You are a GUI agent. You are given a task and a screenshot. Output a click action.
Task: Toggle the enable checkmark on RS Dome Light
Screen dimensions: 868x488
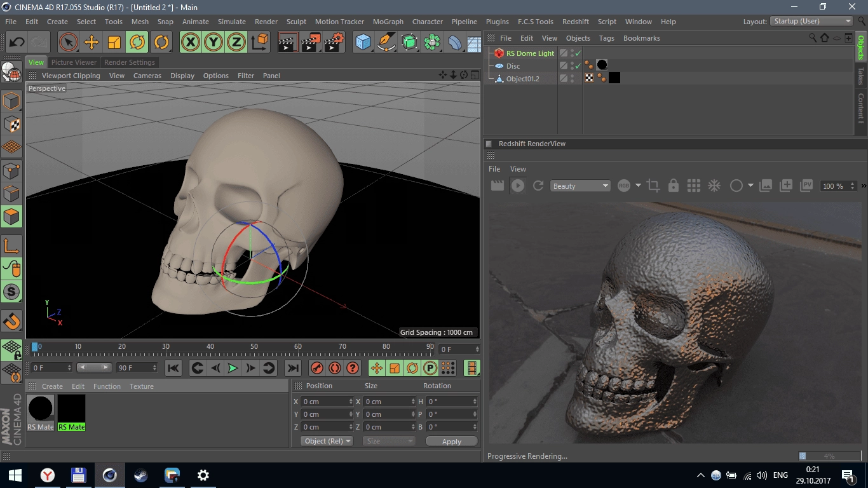pyautogui.click(x=578, y=53)
